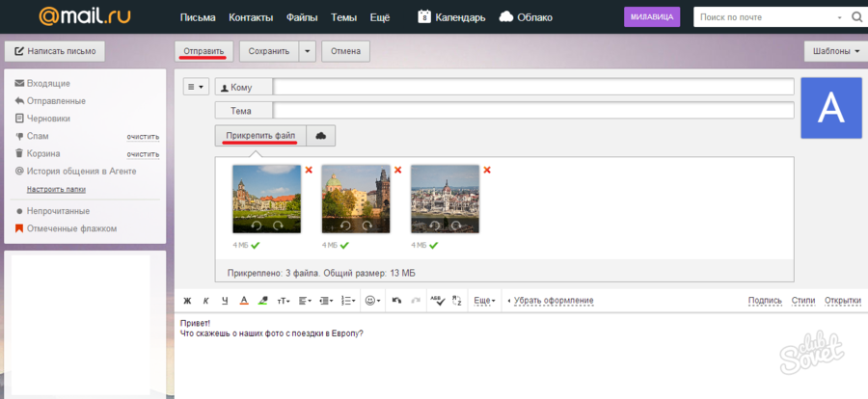Open the third attached city photo thumbnail

[445, 199]
